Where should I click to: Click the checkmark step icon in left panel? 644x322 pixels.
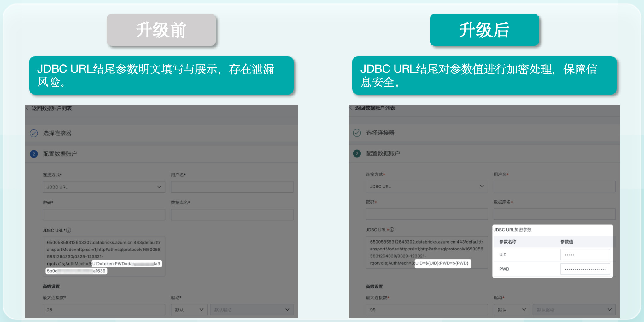pos(34,133)
